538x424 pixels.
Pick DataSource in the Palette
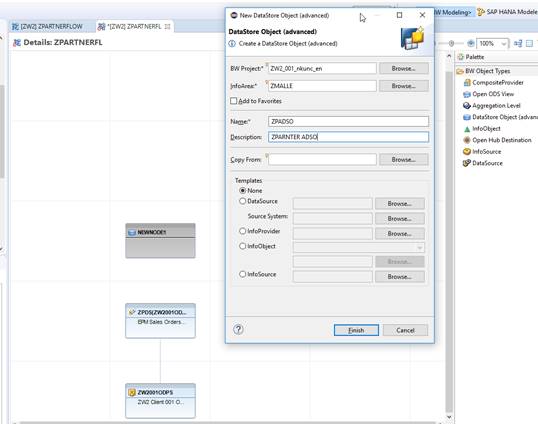(483, 163)
